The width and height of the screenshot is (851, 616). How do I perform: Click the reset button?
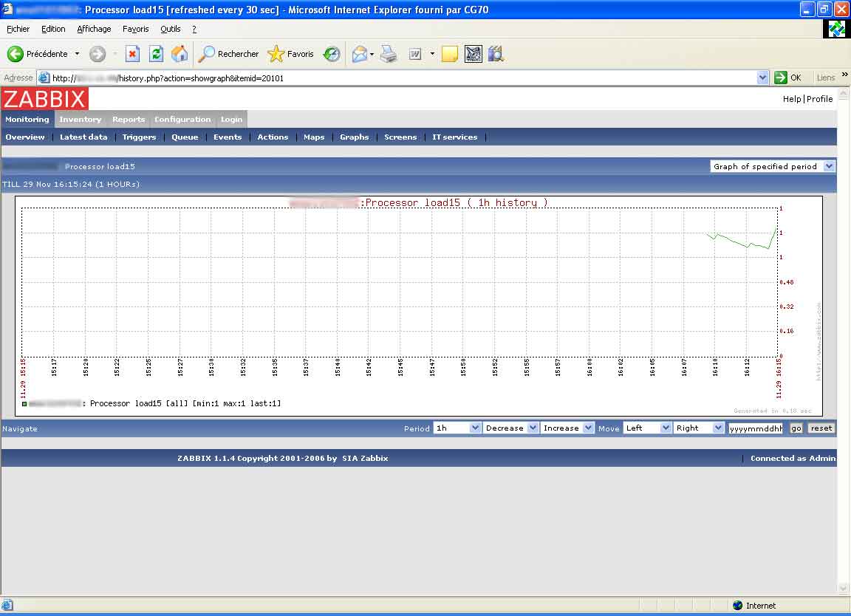(x=821, y=428)
